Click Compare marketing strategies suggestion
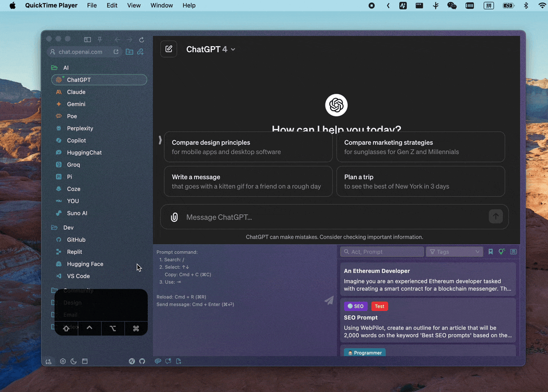 point(421,147)
